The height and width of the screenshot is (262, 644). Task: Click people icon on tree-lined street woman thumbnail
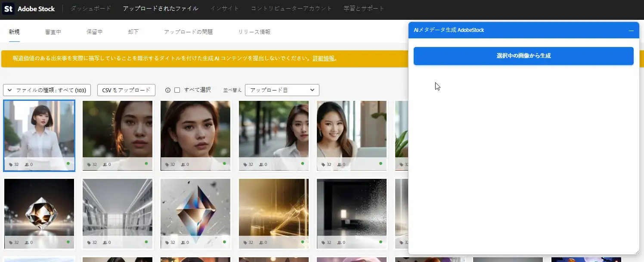tap(261, 164)
